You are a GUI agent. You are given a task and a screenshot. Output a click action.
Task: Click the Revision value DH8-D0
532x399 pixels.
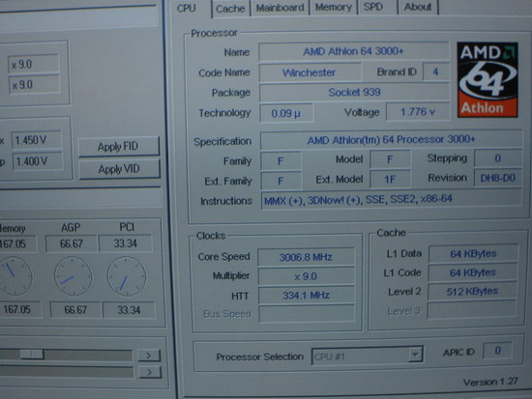[498, 178]
